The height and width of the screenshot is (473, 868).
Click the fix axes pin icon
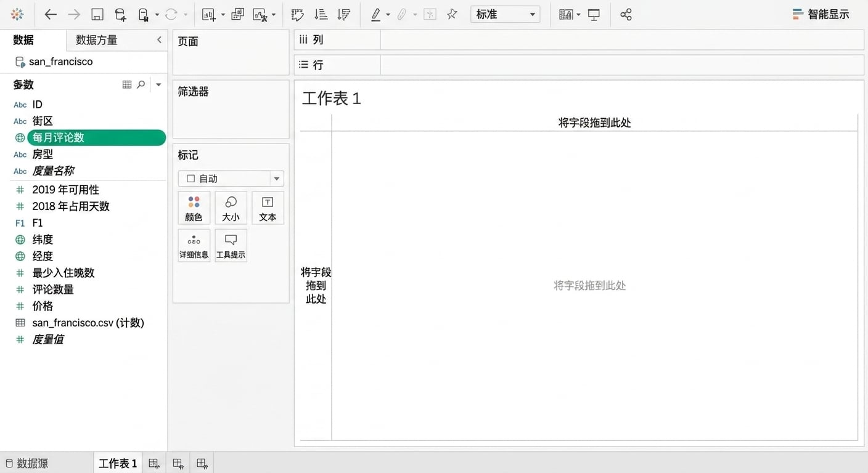click(452, 14)
